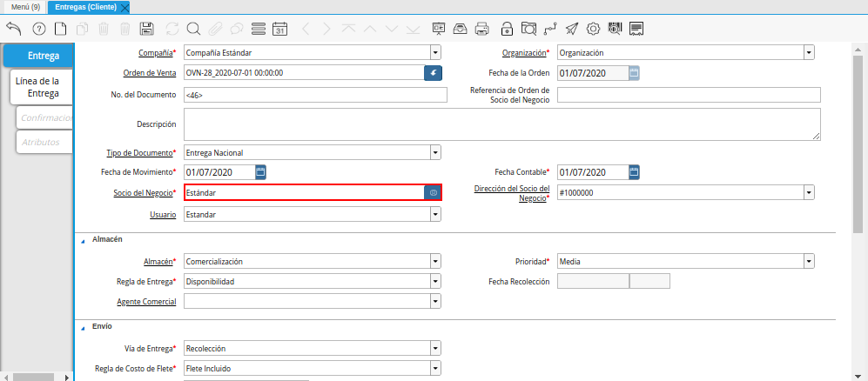Click the help question mark icon
Screen dimensions: 868x381
pos(38,29)
